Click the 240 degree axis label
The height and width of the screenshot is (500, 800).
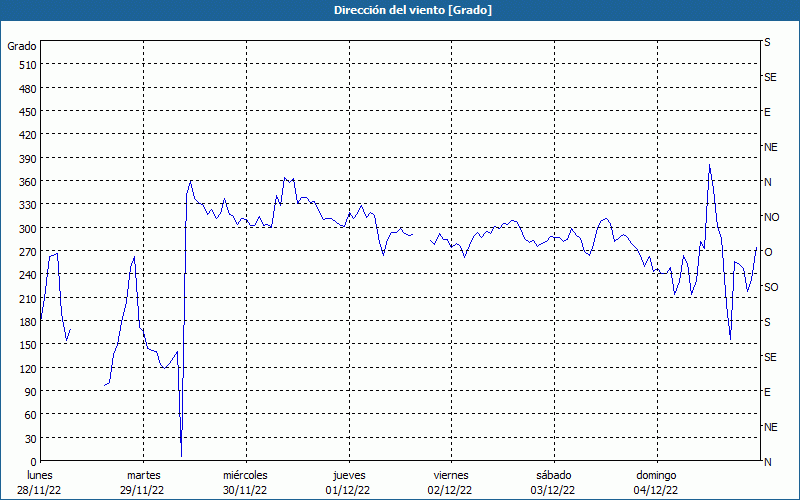28,275
